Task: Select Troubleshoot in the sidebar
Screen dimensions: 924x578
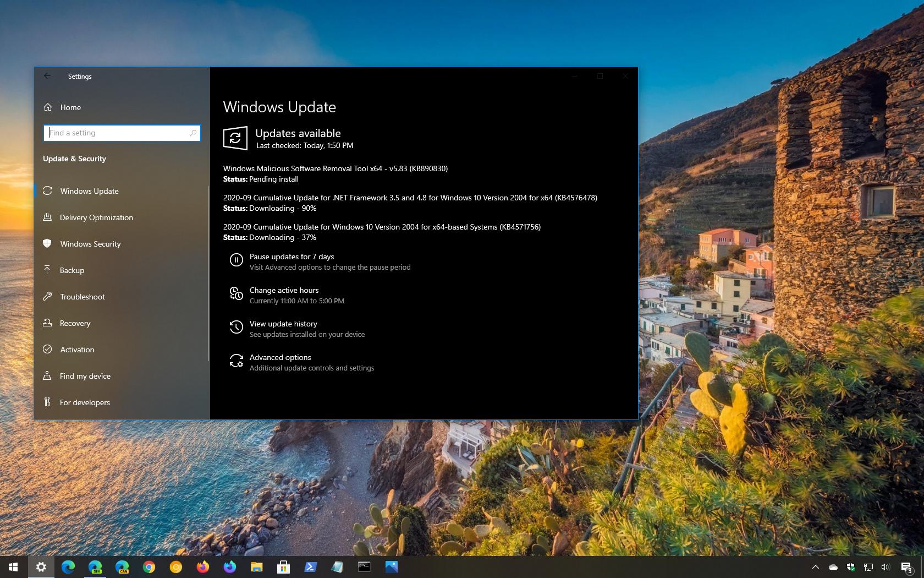Action: point(82,297)
